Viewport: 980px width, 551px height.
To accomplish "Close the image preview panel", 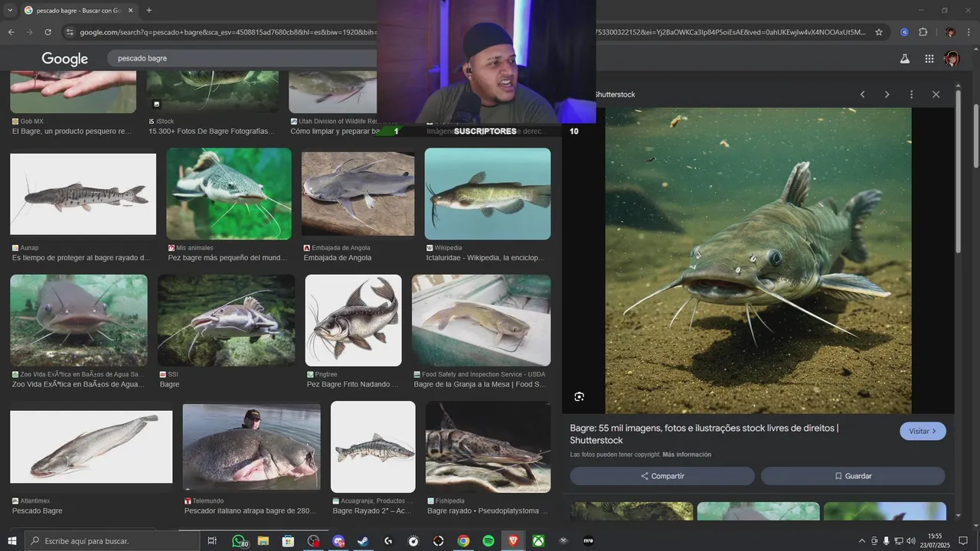I will (x=936, y=94).
